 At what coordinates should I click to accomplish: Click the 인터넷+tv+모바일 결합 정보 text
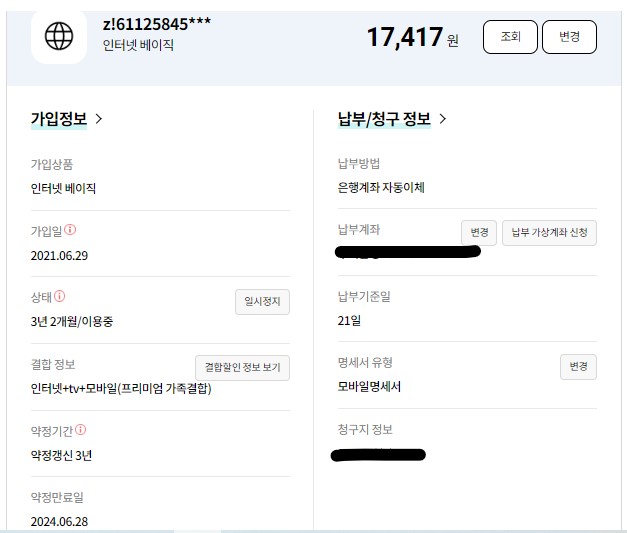click(121, 388)
